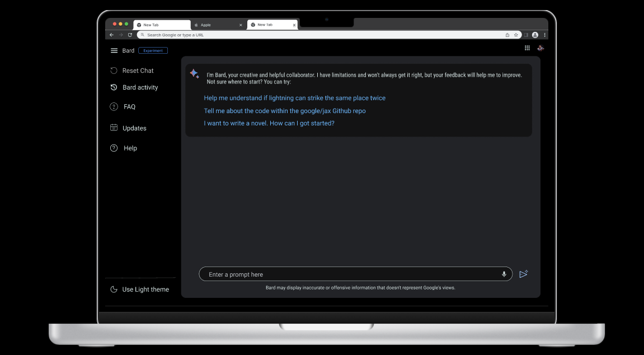Image resolution: width=644 pixels, height=355 pixels.
Task: Click the share icon in address bar
Action: click(x=507, y=35)
